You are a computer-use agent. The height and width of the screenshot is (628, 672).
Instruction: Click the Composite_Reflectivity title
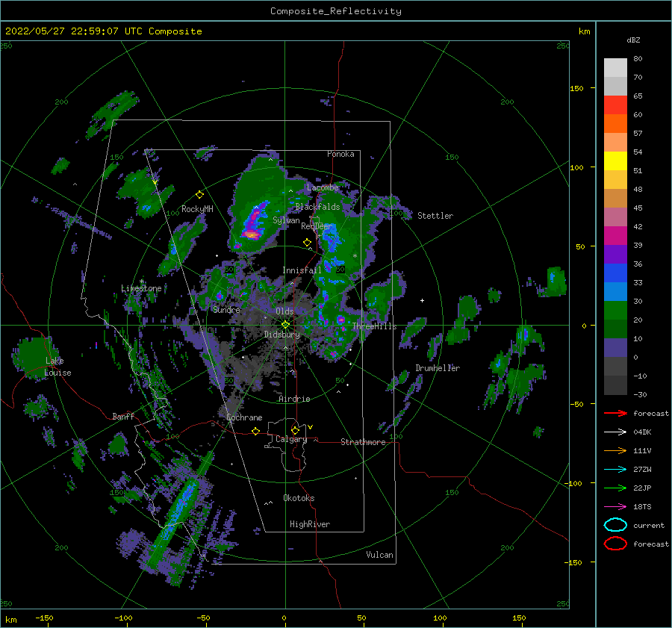336,11
